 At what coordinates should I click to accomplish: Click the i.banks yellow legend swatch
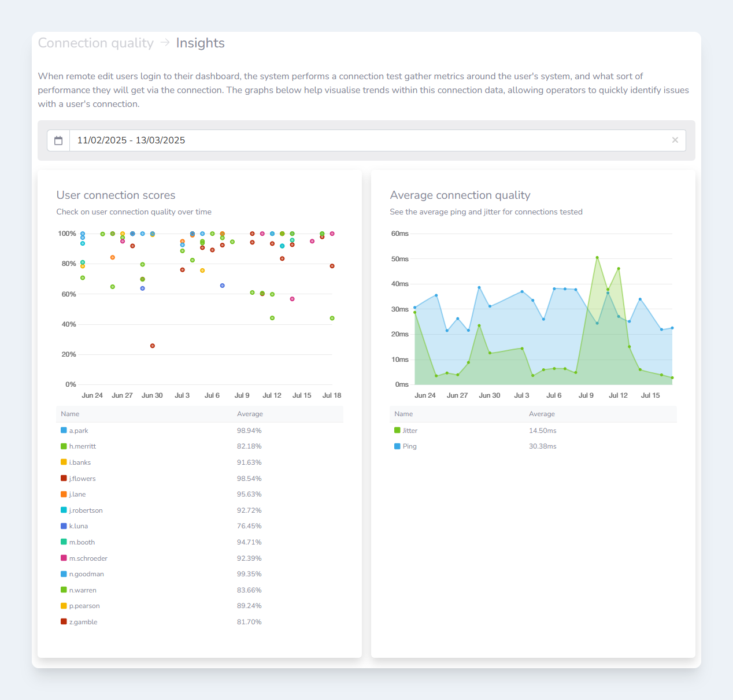tap(64, 462)
